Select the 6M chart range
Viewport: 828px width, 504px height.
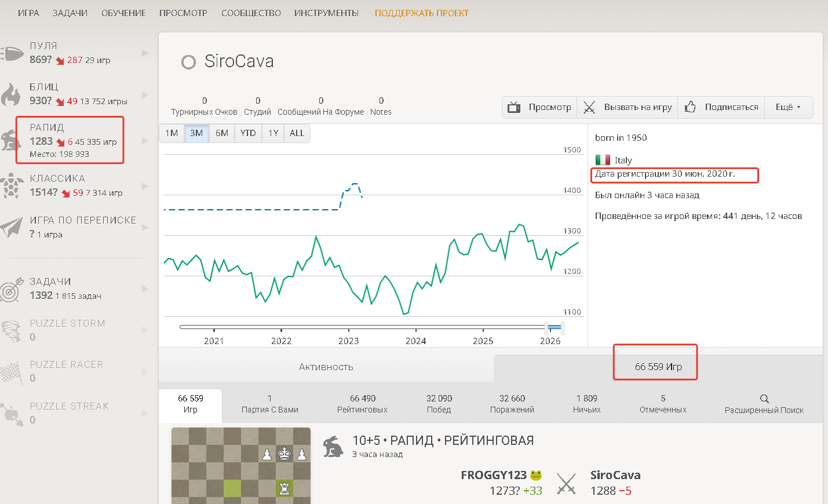coord(222,133)
